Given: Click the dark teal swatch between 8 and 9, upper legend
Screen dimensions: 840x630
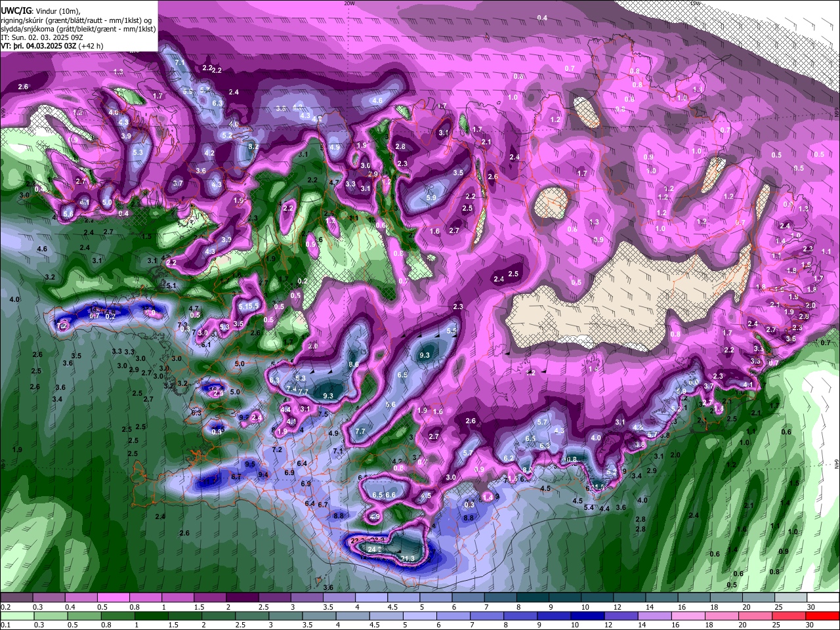Looking at the screenshot, I should point(533,598).
